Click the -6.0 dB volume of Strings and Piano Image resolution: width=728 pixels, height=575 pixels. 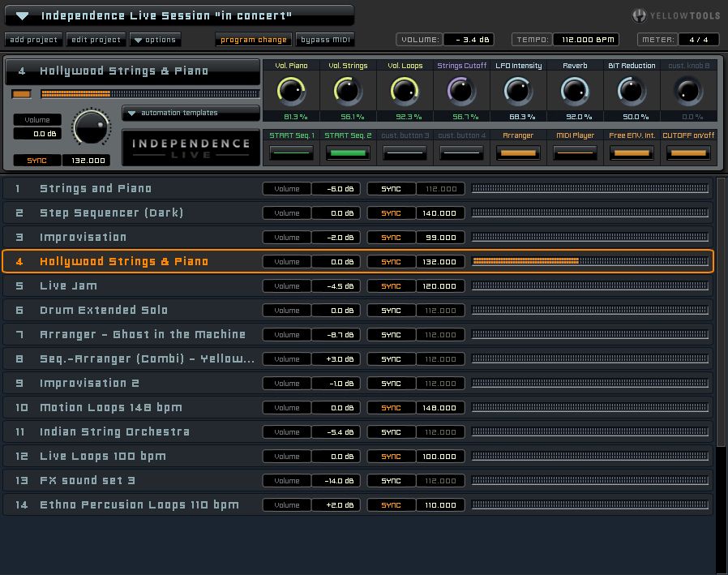[336, 189]
